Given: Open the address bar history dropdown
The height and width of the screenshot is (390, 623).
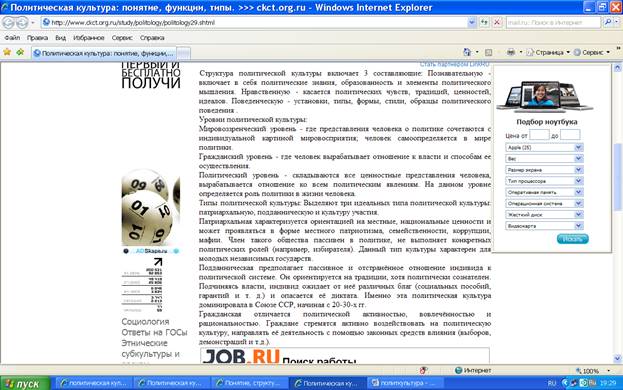Looking at the screenshot, I should [x=472, y=23].
